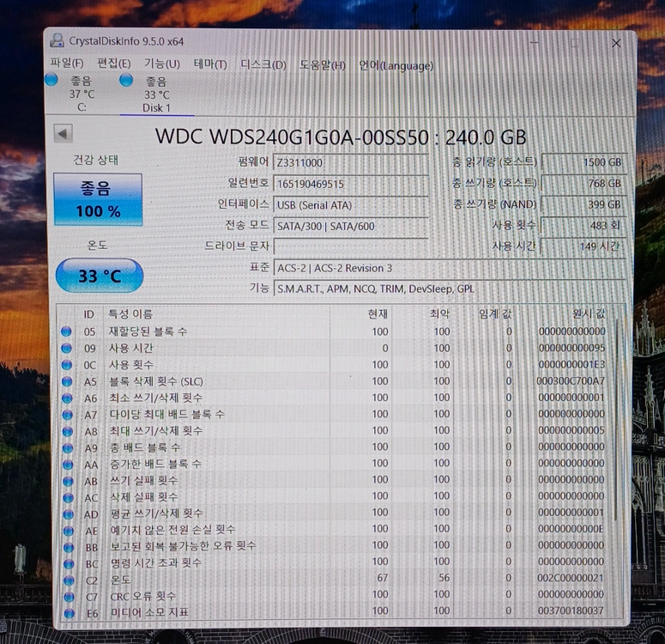Click the status orb for attribute BC
665x644 pixels.
69,564
